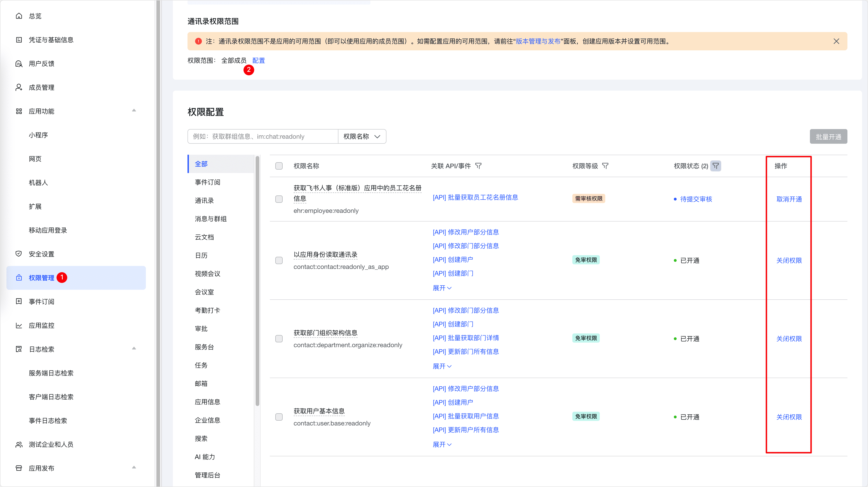
Task: Click the 权限管理 lock icon
Action: (19, 278)
